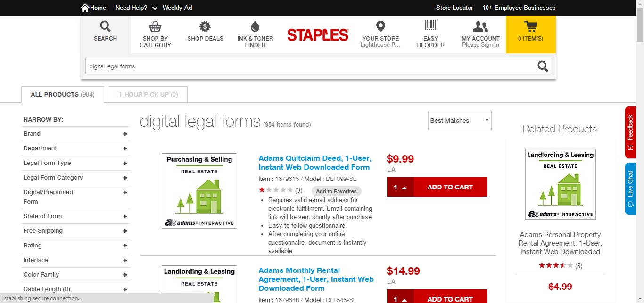The width and height of the screenshot is (644, 303).
Task: Expand the Free Shipping filter
Action: (x=125, y=231)
